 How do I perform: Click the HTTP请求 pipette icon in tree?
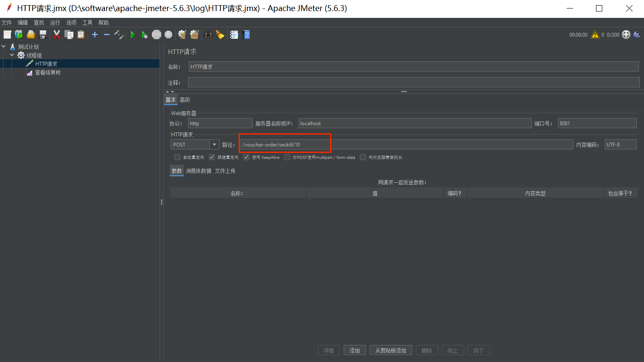point(29,63)
